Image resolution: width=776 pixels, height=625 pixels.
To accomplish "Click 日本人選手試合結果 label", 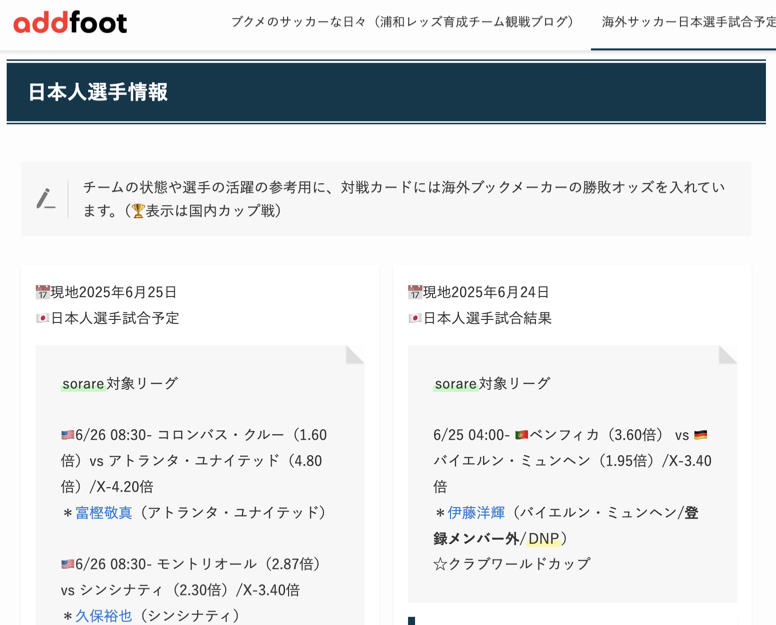I will [487, 318].
